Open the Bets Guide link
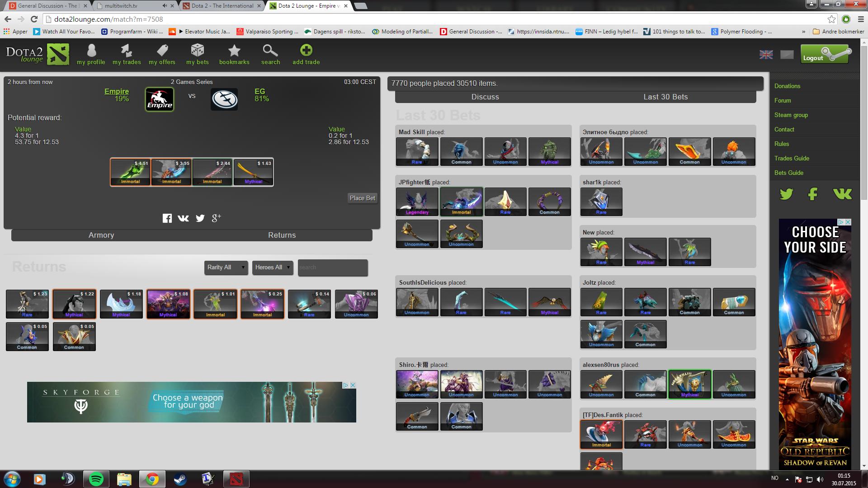Image resolution: width=868 pixels, height=488 pixels. click(x=788, y=173)
